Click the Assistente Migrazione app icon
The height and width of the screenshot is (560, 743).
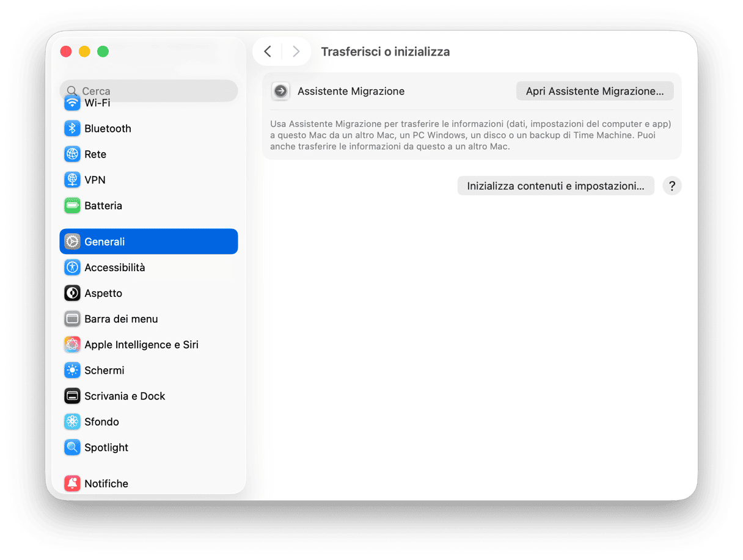tap(280, 91)
